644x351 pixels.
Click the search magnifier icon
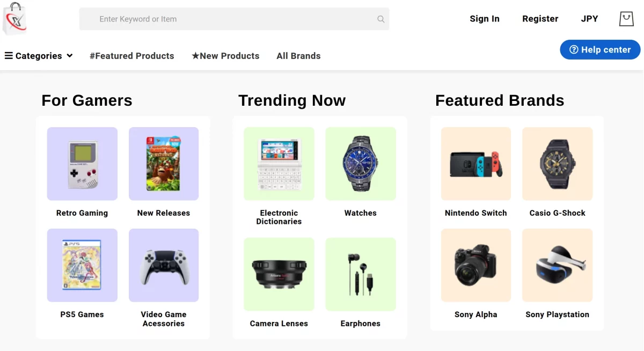[380, 19]
